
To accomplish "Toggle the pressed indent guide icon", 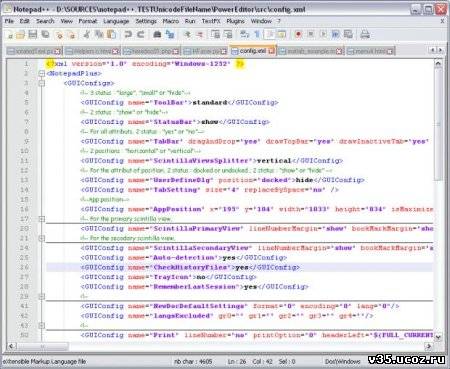I will tap(269, 34).
